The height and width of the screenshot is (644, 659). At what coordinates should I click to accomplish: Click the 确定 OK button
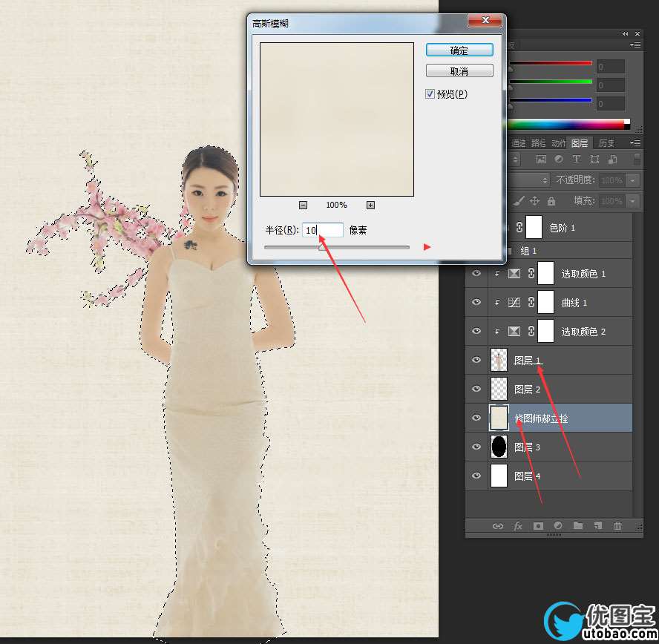[x=459, y=50]
